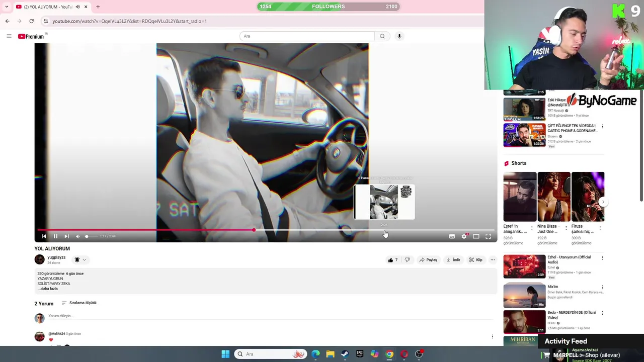Open the Mix'im playlist thumbnail

[524, 296]
